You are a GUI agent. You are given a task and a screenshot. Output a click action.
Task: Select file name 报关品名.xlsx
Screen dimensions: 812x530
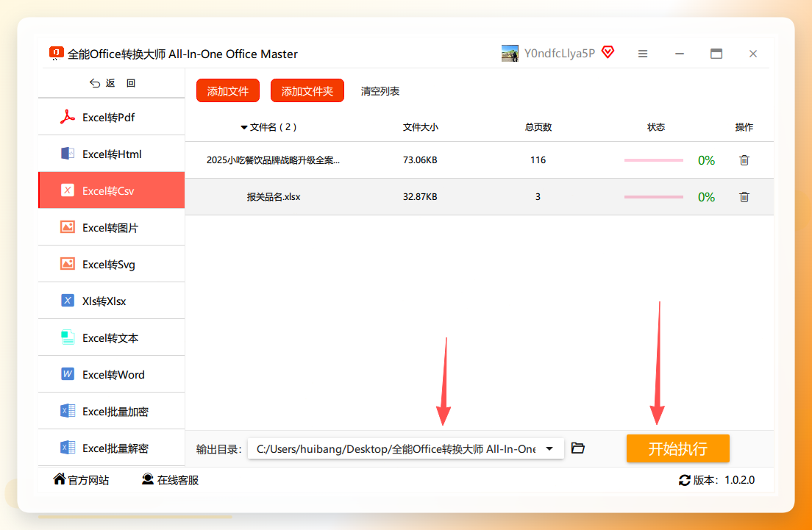(274, 197)
